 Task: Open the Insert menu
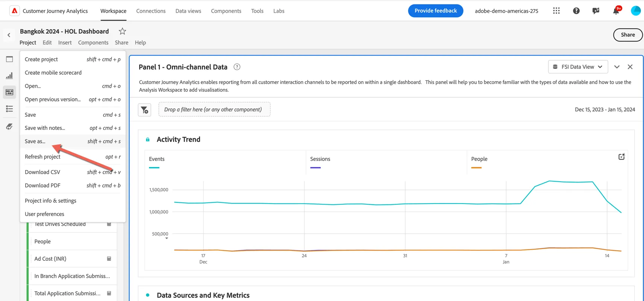(x=65, y=43)
